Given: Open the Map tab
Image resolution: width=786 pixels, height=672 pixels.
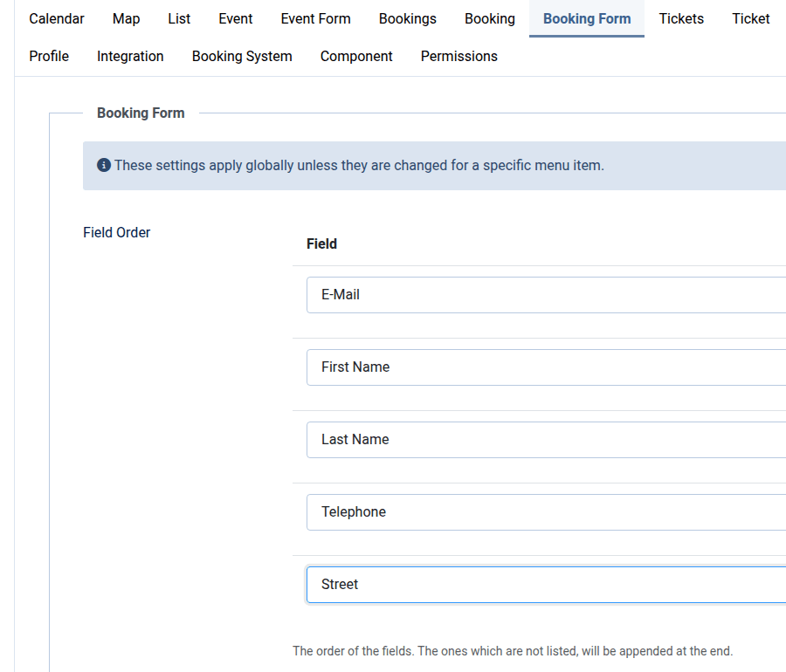Looking at the screenshot, I should click(126, 18).
